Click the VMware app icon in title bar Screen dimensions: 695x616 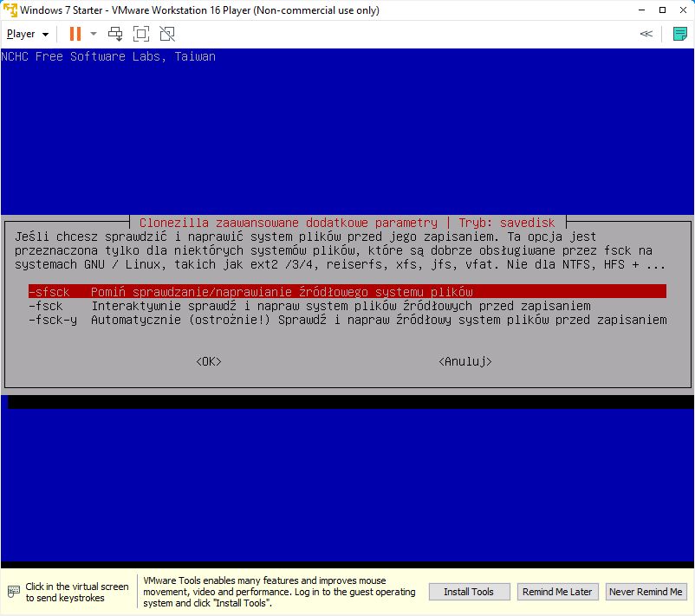pyautogui.click(x=10, y=10)
